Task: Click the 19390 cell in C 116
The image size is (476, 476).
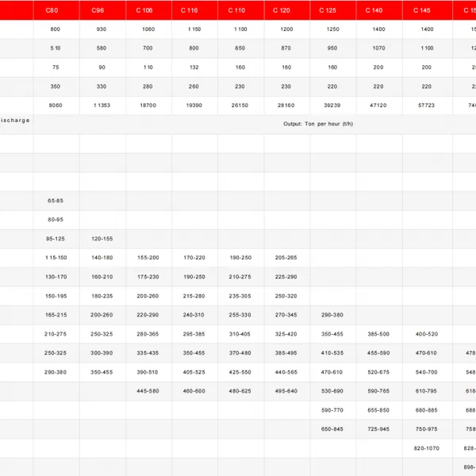Action: pos(194,106)
